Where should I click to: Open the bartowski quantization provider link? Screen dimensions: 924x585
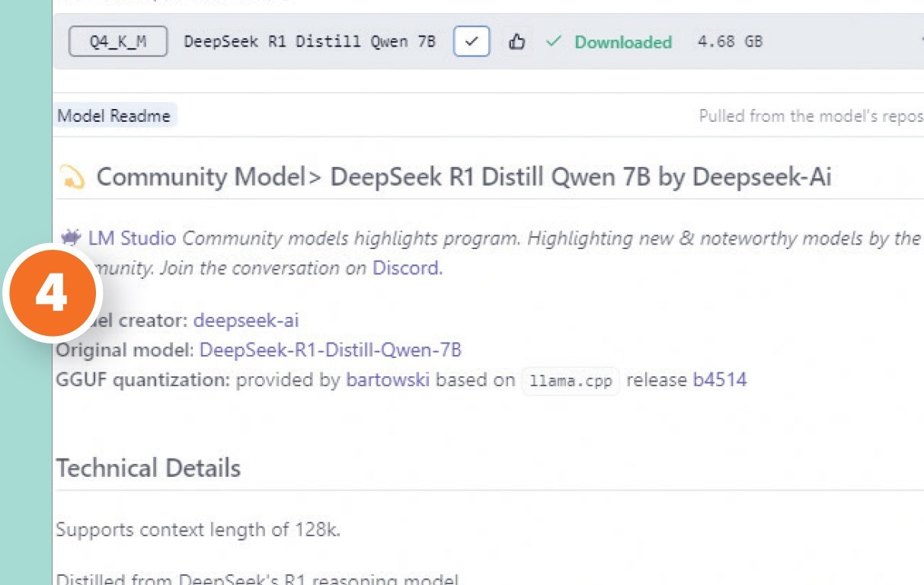point(388,379)
